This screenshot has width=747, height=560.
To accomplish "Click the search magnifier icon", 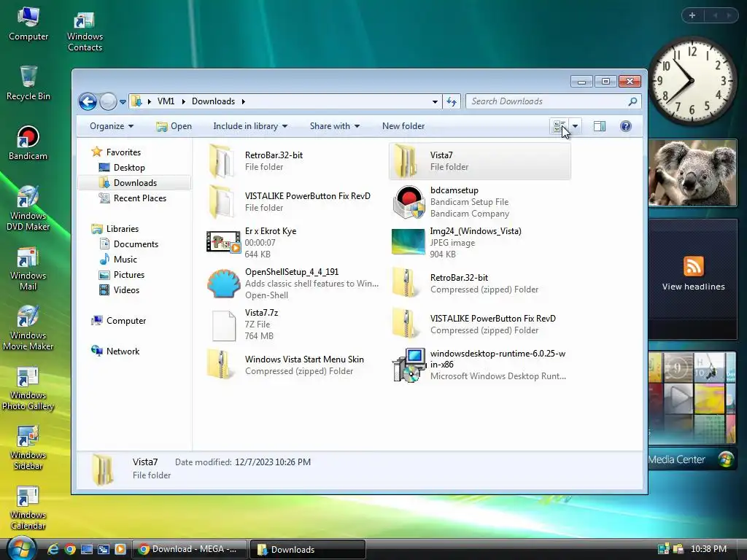I will (632, 101).
